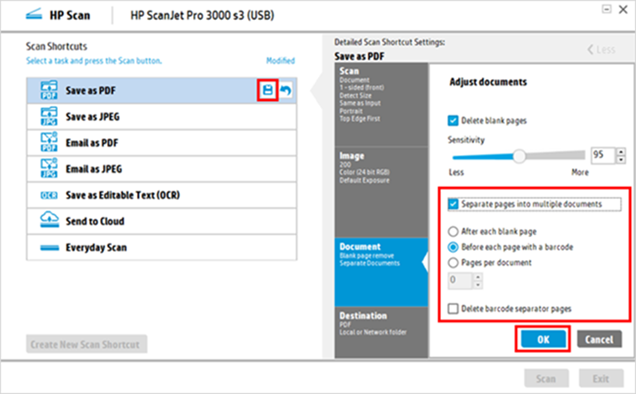
Task: Click the pages per document number field
Action: coord(460,281)
